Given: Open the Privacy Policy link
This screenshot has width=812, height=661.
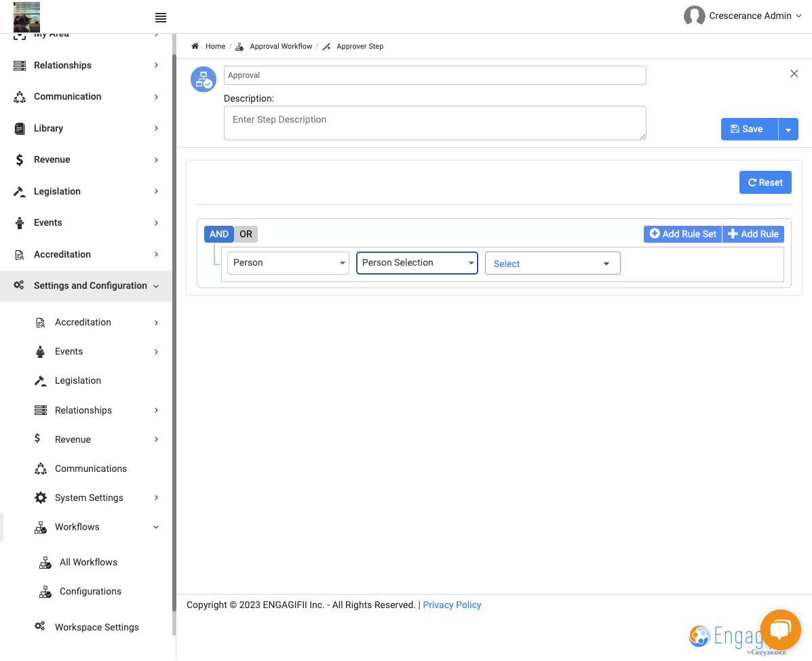Looking at the screenshot, I should click(452, 605).
